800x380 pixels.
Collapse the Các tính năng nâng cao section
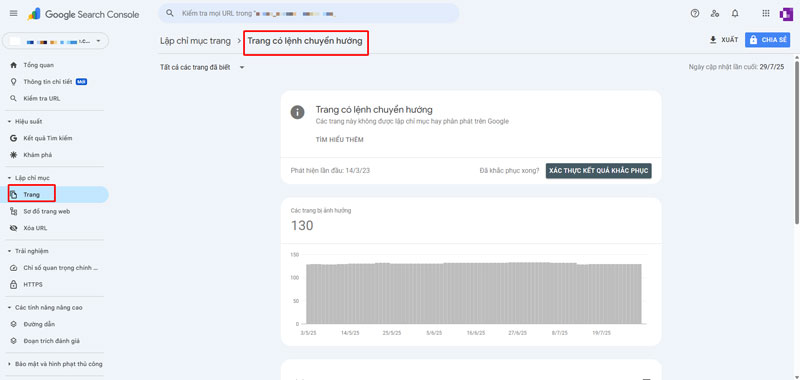[9, 308]
